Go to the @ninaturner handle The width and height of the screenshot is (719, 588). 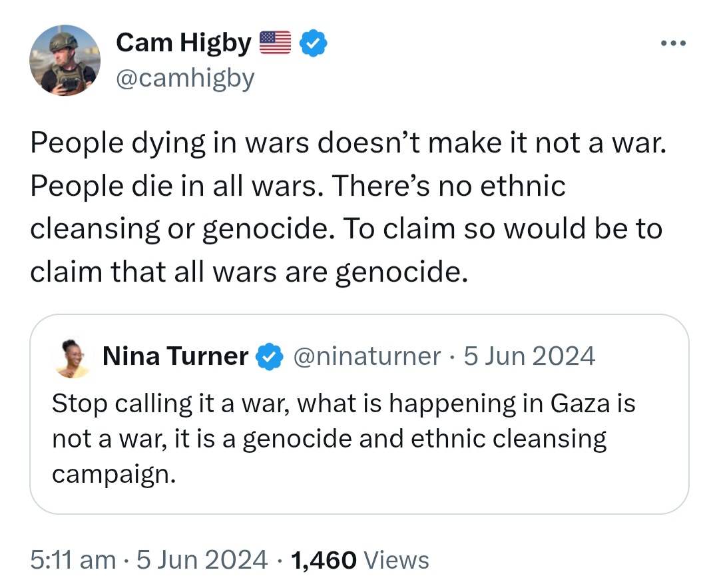coord(366,356)
